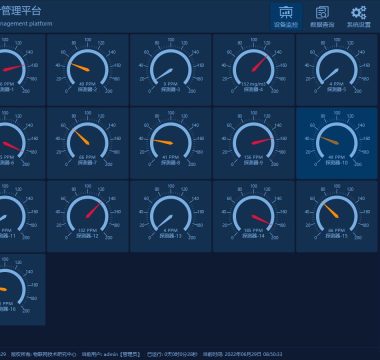Select the partially visible detector 1 gauge
This screenshot has height=360, width=380.
coord(22,70)
